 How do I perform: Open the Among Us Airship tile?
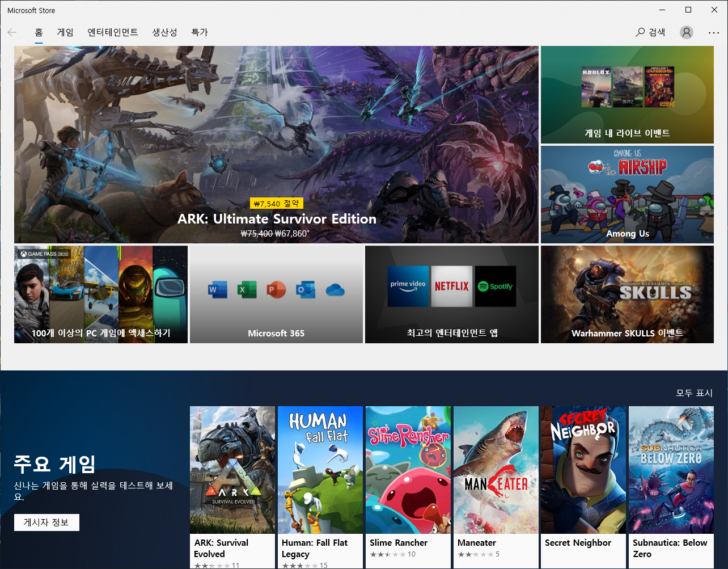[x=627, y=195]
